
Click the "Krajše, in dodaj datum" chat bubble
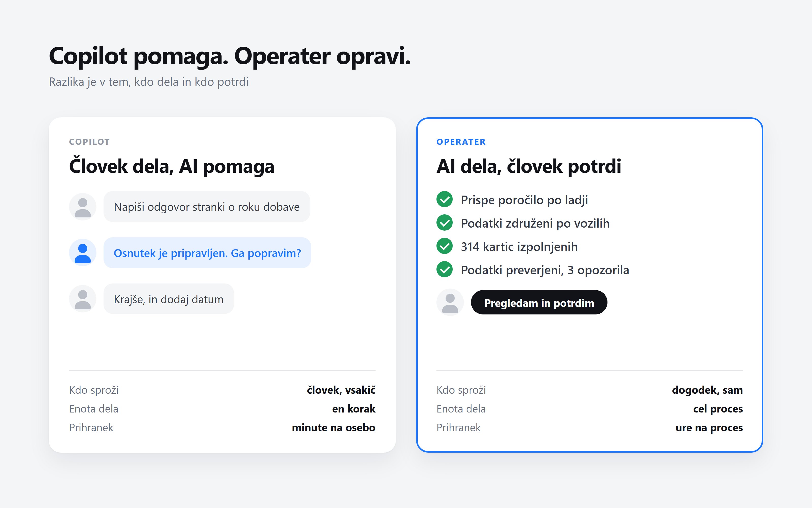[169, 299]
